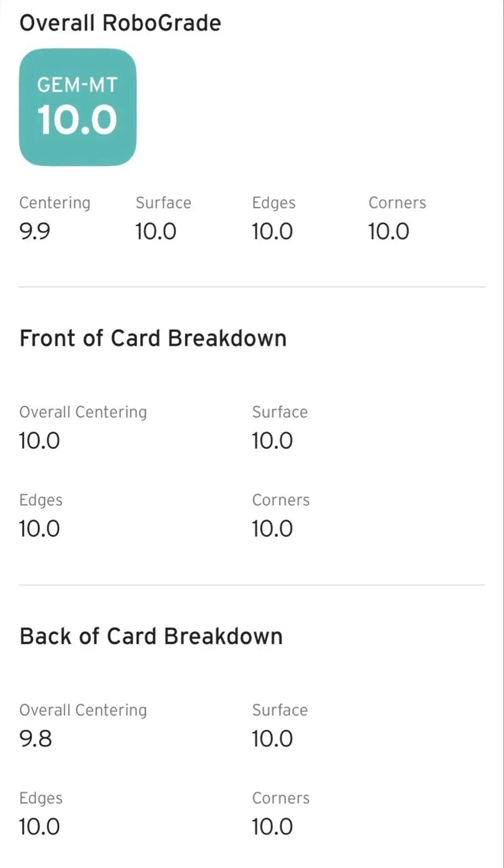Click the front Corners 10.0 value

pyautogui.click(x=272, y=529)
